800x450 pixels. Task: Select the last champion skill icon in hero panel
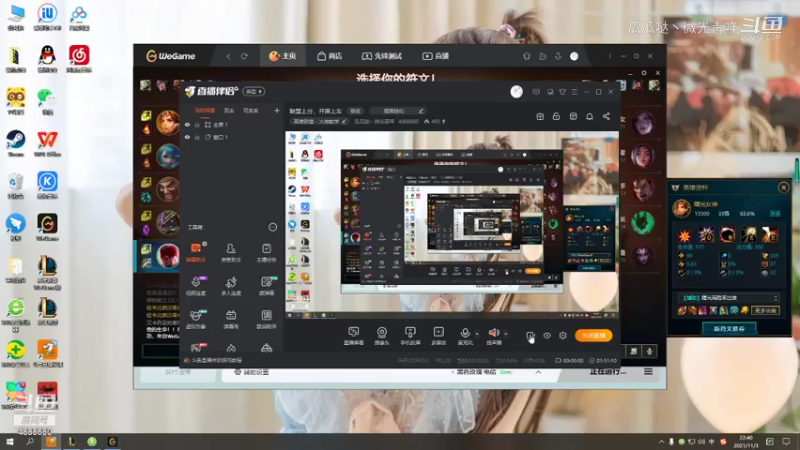tap(770, 235)
